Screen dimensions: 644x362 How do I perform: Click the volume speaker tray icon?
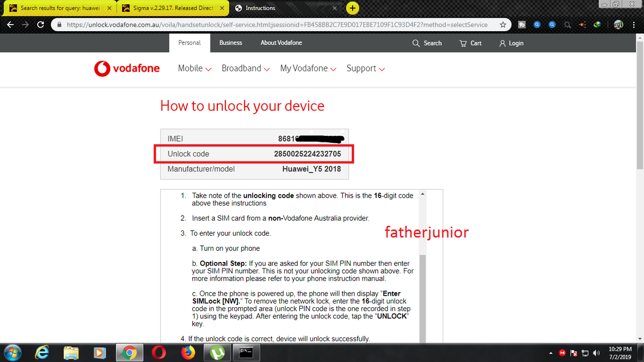click(597, 353)
